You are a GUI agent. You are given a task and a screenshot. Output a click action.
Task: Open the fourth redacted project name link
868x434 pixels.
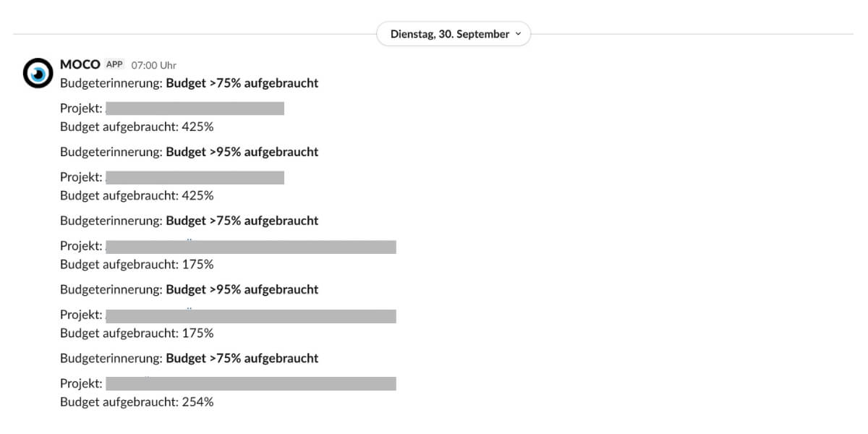[x=250, y=315]
